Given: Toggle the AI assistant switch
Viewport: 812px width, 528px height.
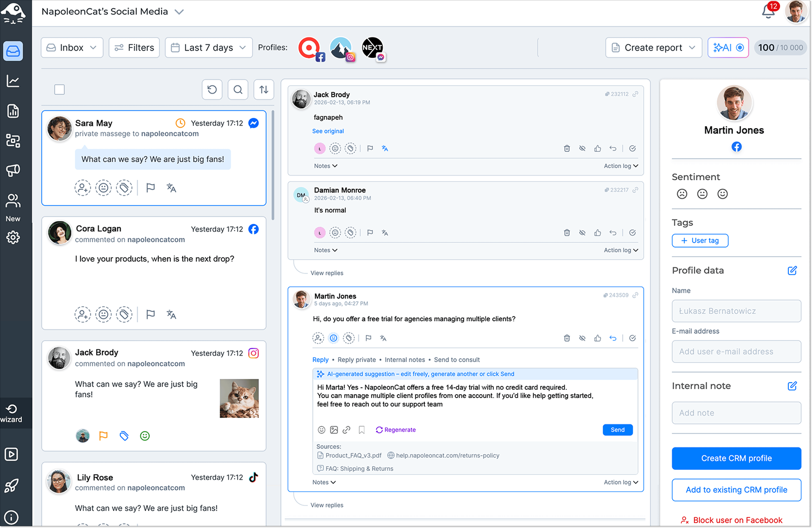Looking at the screenshot, I should point(740,47).
